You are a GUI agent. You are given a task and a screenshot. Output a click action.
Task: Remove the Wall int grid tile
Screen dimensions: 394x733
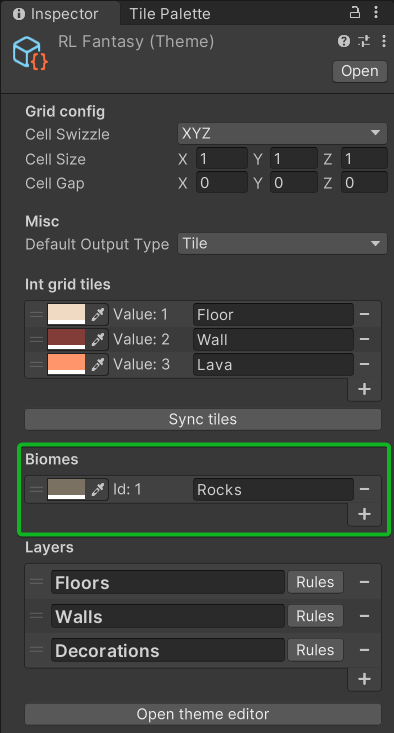[365, 339]
